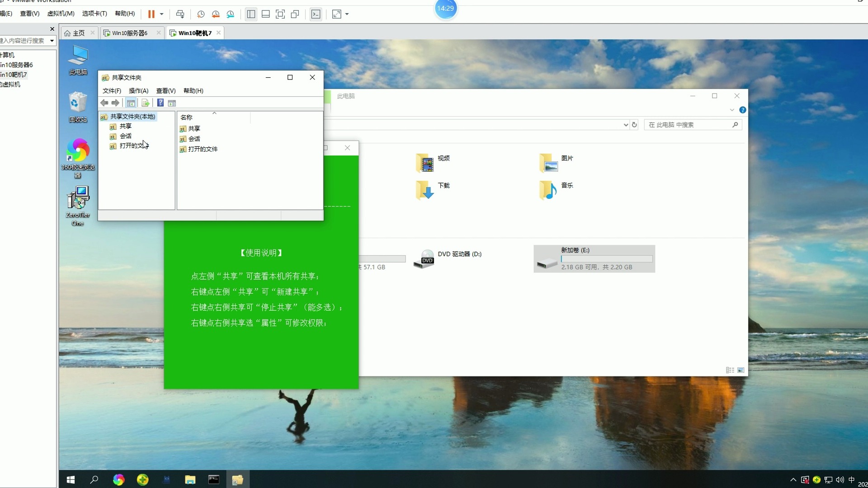
Task: Open 360极速浏览器 desktop shortcut
Action: coord(78,158)
